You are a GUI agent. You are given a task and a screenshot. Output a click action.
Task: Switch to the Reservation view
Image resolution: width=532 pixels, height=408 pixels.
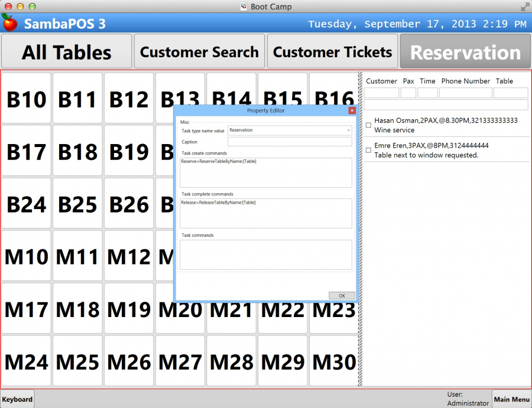point(465,52)
